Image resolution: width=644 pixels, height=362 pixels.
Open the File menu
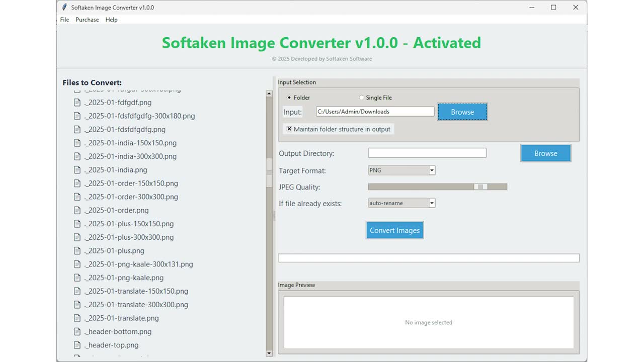[64, 20]
